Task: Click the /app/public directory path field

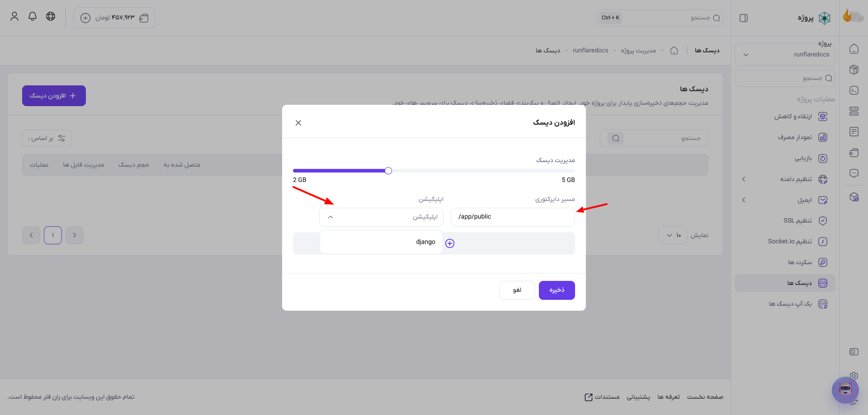Action: pos(513,217)
